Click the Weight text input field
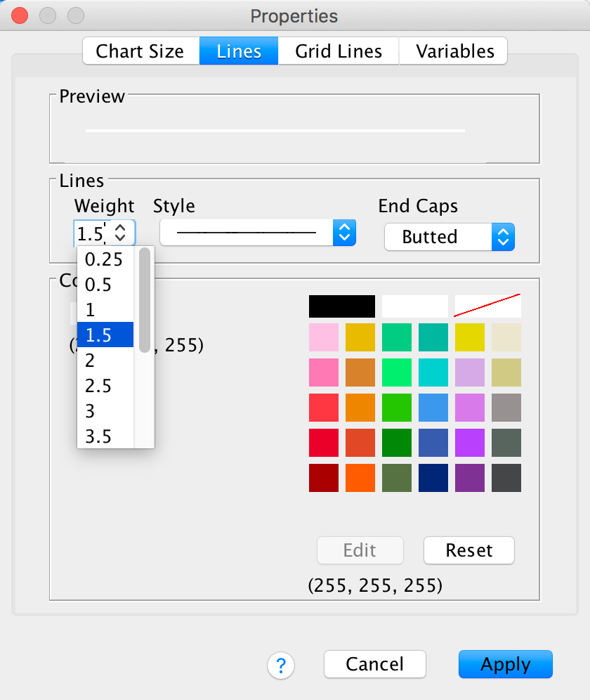590x700 pixels. pyautogui.click(x=91, y=233)
